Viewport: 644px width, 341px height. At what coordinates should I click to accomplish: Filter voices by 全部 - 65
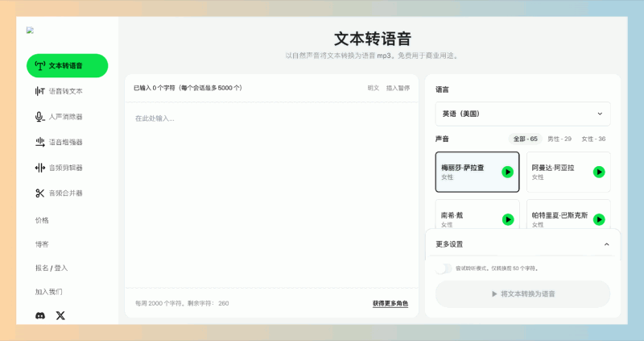click(526, 139)
